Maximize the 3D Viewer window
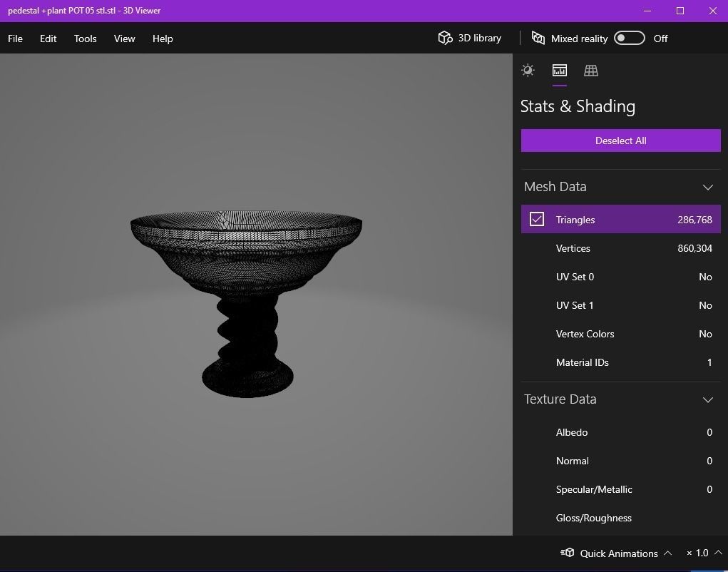Image resolution: width=728 pixels, height=572 pixels. pos(680,11)
